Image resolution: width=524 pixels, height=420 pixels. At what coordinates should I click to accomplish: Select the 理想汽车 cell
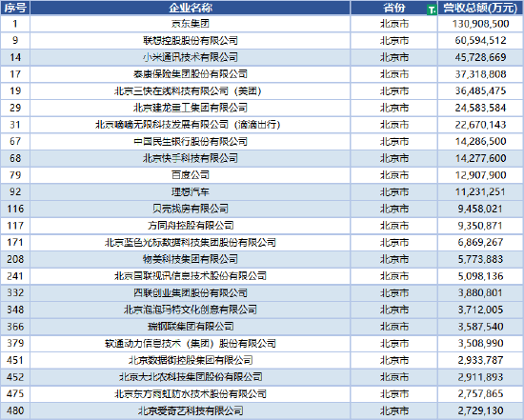[x=191, y=191]
